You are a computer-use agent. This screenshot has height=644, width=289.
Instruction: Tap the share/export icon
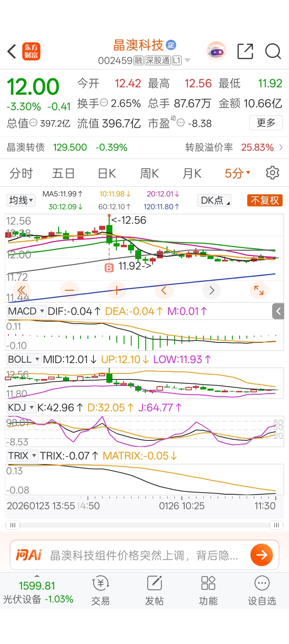[245, 51]
